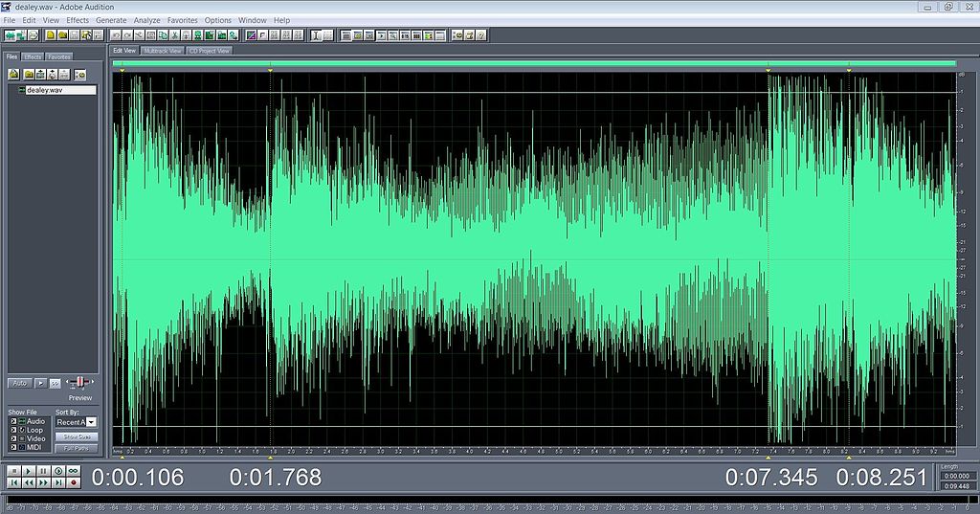Toggle the Audio show-file checkbox
This screenshot has width=980, height=514.
pyautogui.click(x=13, y=421)
